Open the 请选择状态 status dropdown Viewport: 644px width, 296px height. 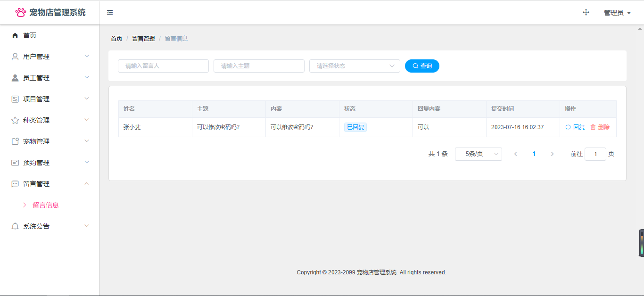coord(355,66)
